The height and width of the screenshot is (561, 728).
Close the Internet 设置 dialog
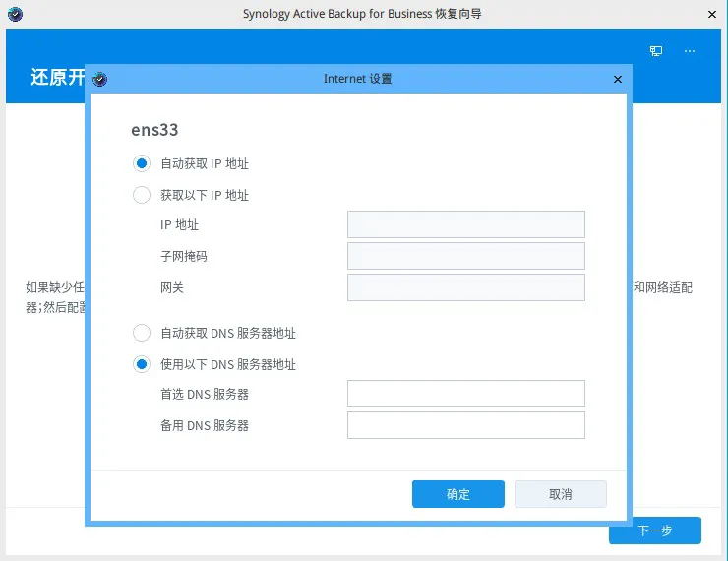coord(618,80)
